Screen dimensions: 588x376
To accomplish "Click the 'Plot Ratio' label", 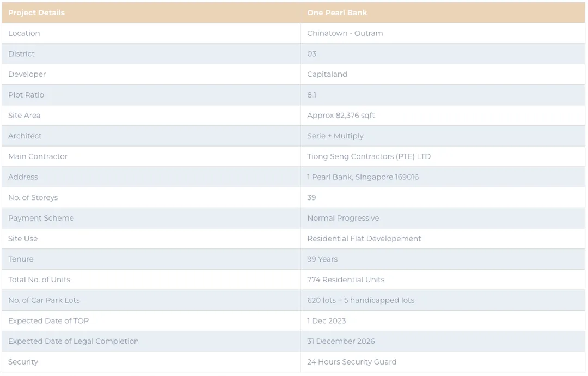I will (x=26, y=95).
